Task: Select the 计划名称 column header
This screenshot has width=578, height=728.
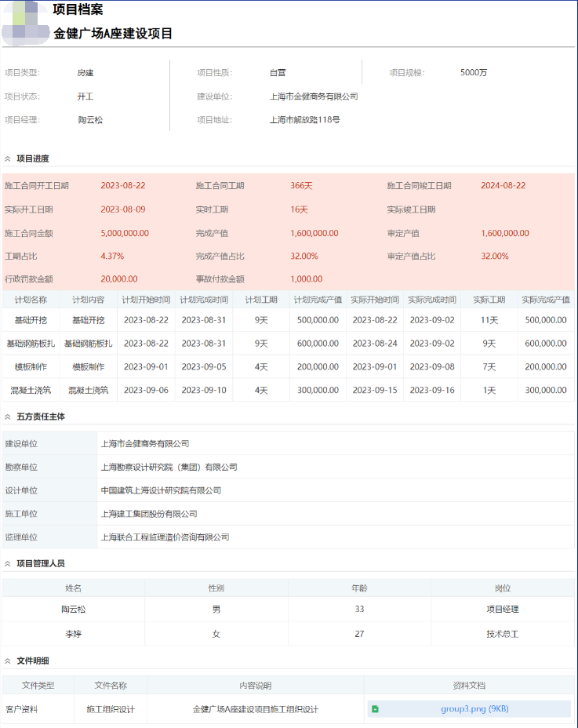Action: [x=31, y=300]
